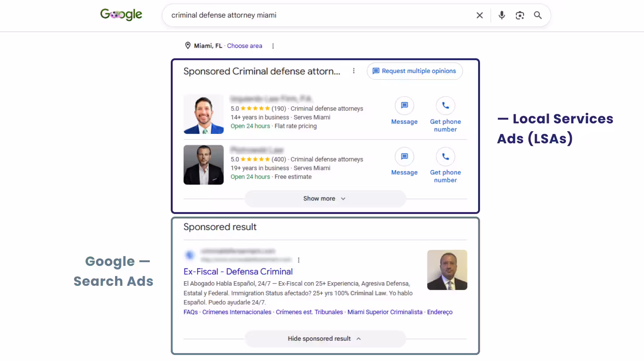
Task: Get phone number for 190-review attorney
Action: [445, 114]
